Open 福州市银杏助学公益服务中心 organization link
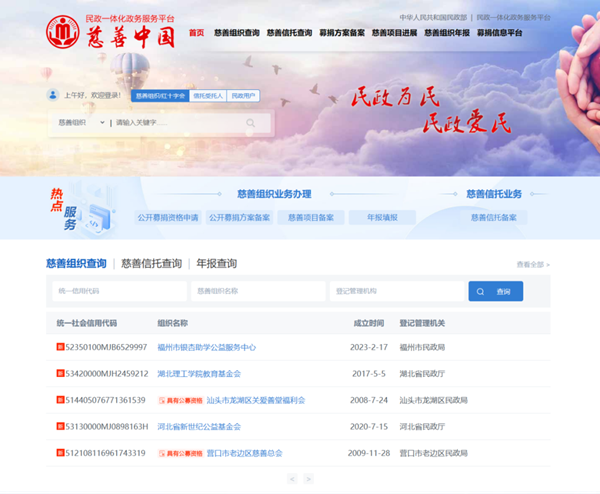This screenshot has width=600, height=494. (206, 347)
